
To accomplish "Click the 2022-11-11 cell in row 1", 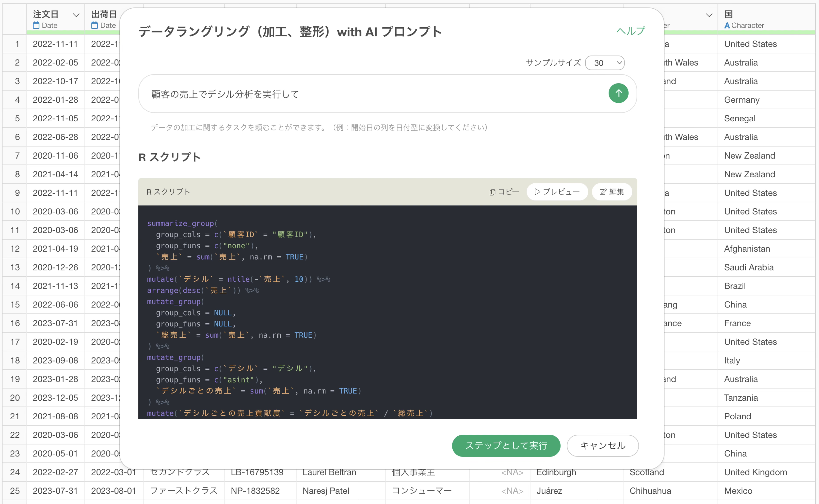I will tap(55, 44).
